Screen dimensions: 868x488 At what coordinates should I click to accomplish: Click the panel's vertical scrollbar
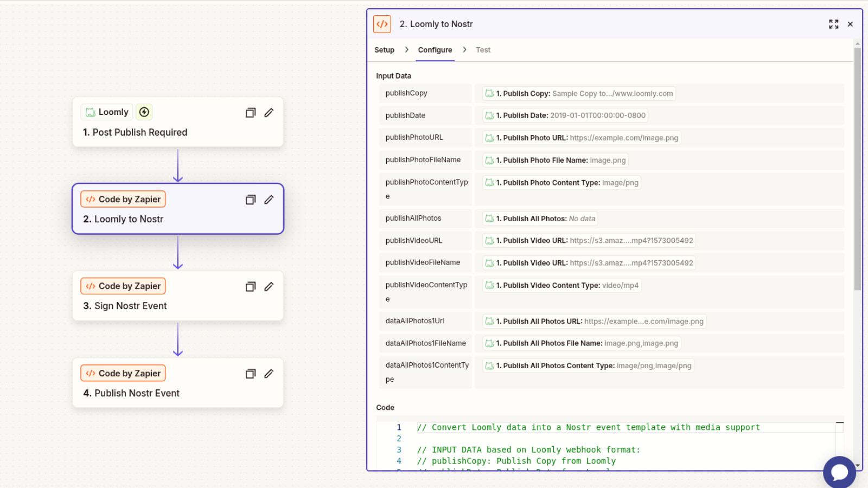tap(857, 169)
